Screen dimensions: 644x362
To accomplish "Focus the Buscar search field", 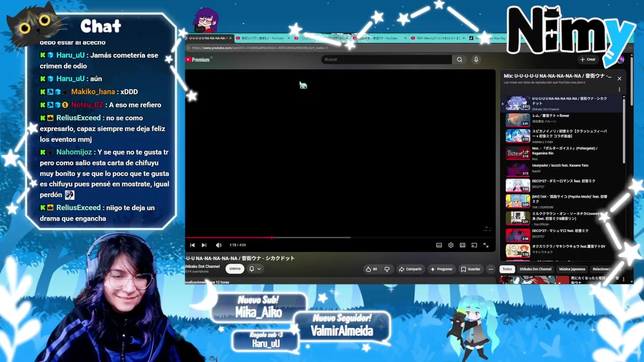I will pos(386,59).
